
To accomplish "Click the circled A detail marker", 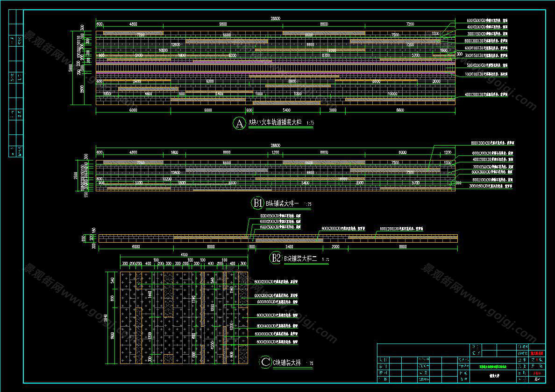I will pos(239,124).
